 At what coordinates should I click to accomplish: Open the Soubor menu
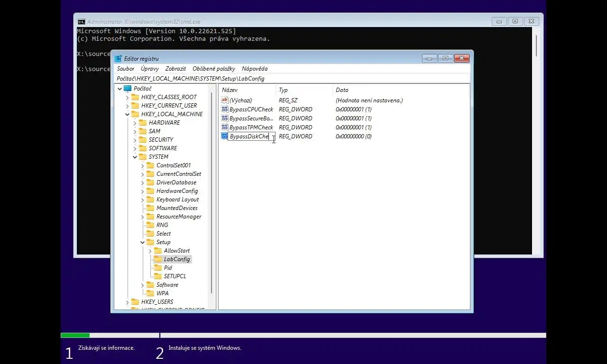[126, 69]
